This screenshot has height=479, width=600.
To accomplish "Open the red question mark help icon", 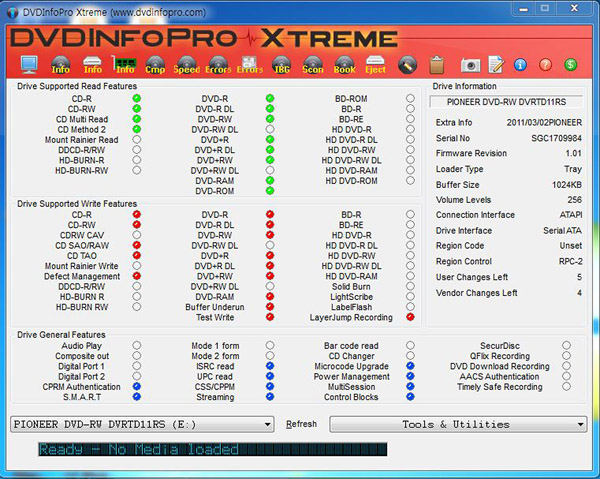I will click(x=545, y=65).
